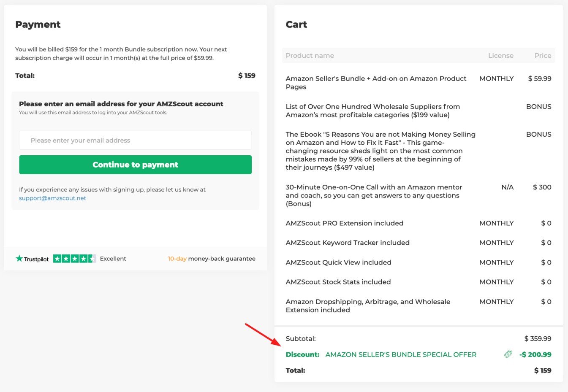The height and width of the screenshot is (392, 568).
Task: Click the AMZScout PRO Extension included row
Action: [x=419, y=223]
